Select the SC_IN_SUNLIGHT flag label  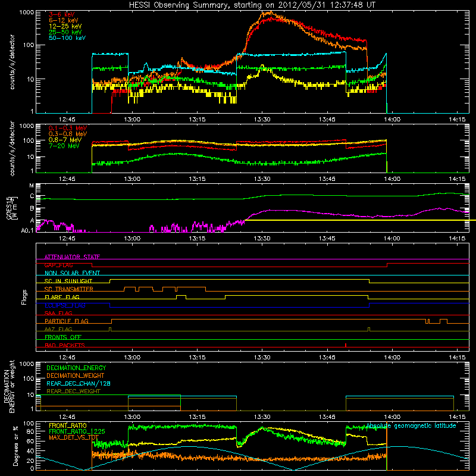point(68,281)
